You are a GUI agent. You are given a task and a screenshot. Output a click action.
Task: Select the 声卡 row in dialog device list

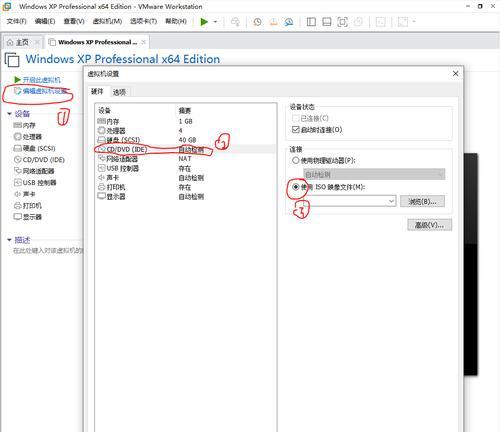tap(185, 178)
